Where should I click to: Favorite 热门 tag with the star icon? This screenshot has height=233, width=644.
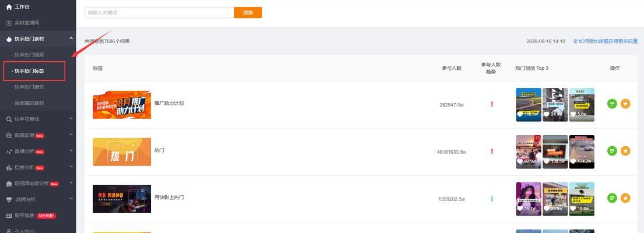click(625, 151)
